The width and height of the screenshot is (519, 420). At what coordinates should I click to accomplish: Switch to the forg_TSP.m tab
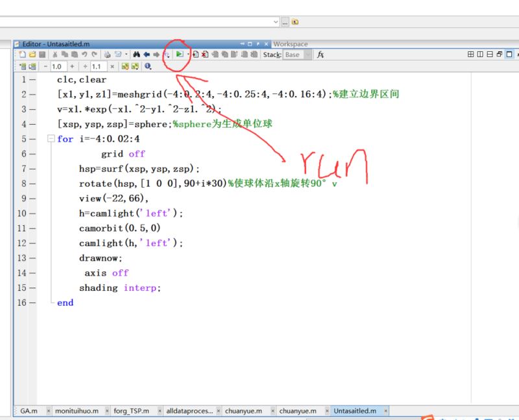[132, 411]
